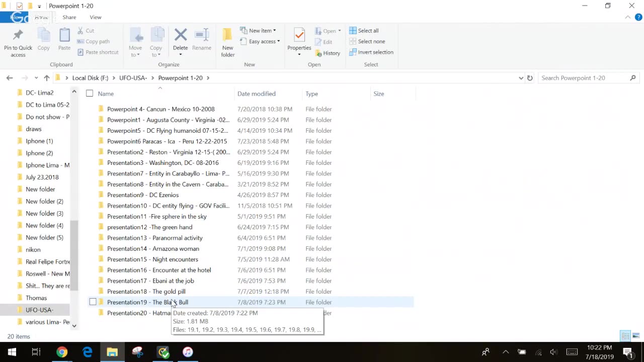Click the Cut scissors command

point(86,31)
